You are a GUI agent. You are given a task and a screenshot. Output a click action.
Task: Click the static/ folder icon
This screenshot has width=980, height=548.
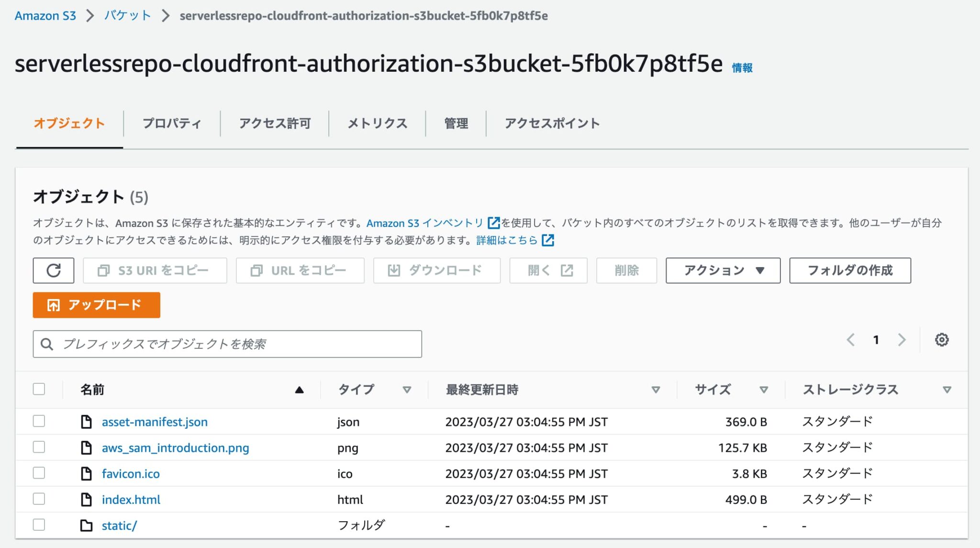[87, 525]
